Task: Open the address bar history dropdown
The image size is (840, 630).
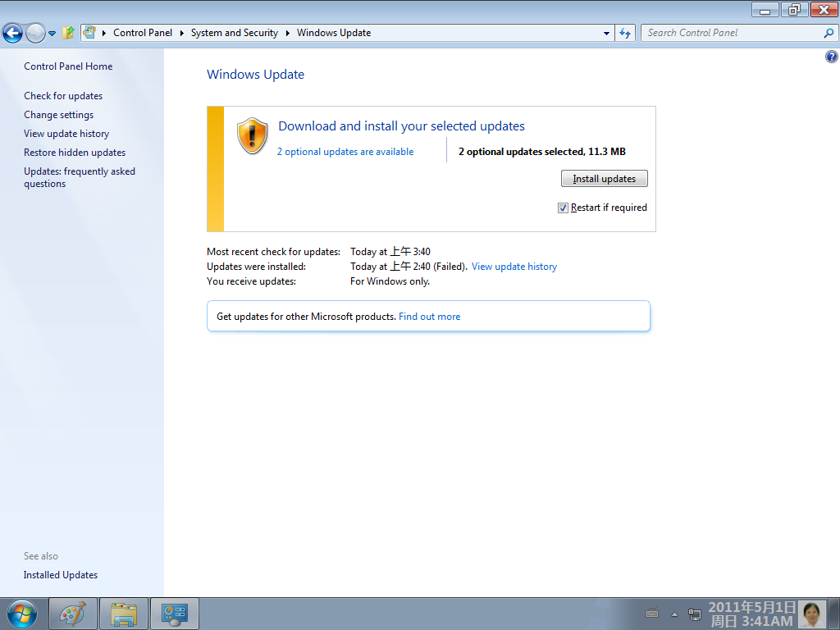Action: 606,33
